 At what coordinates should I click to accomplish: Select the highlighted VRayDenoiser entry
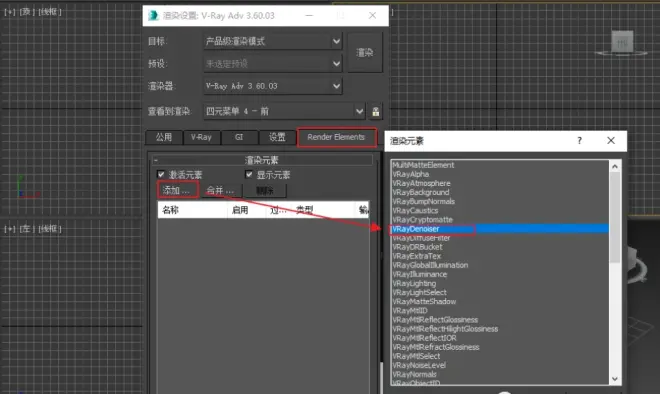500,229
